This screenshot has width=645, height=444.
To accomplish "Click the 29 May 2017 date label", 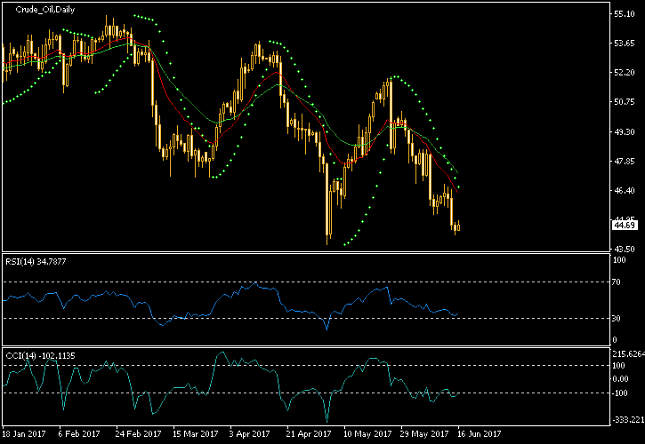I will [x=424, y=434].
